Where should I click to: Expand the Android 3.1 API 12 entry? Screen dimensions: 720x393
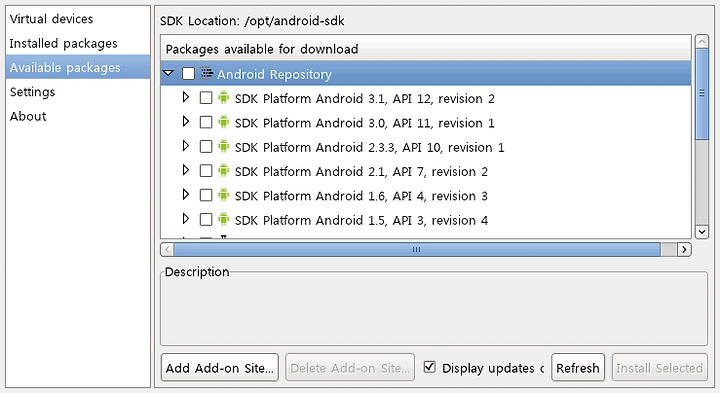point(186,97)
